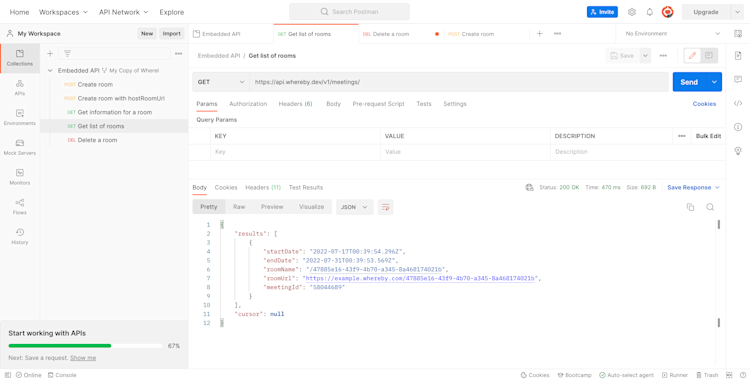Open the GET method dropdown
The width and height of the screenshot is (750, 381).
coord(221,82)
